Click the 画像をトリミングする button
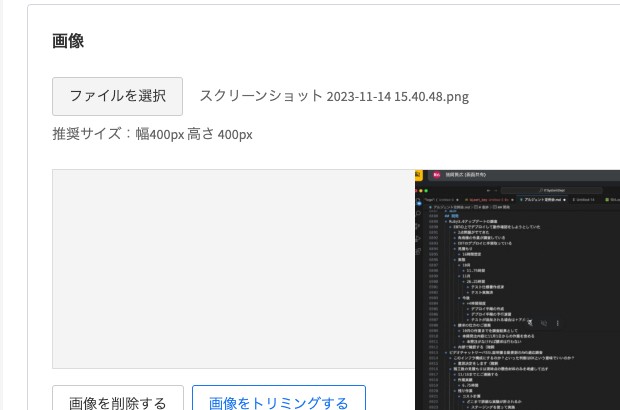The height and width of the screenshot is (410, 620). 279,398
